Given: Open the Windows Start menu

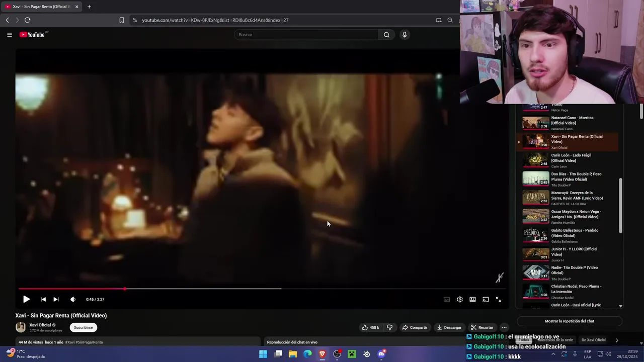Looking at the screenshot, I should pos(263,354).
